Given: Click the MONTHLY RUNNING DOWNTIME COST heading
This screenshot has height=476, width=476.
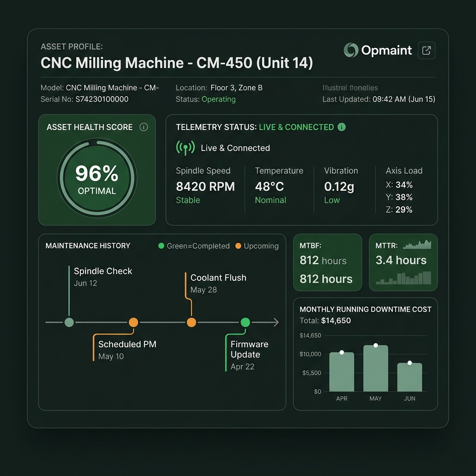Looking at the screenshot, I should (365, 309).
